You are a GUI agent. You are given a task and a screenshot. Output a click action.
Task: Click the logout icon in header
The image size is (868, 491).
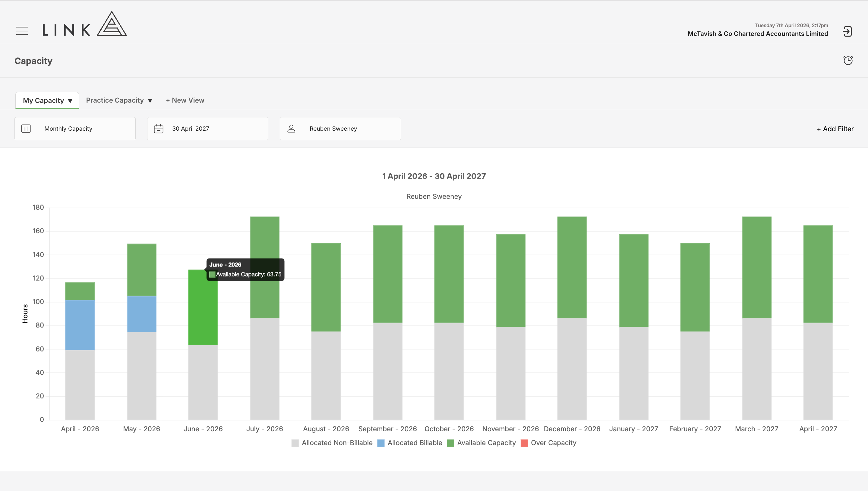847,31
